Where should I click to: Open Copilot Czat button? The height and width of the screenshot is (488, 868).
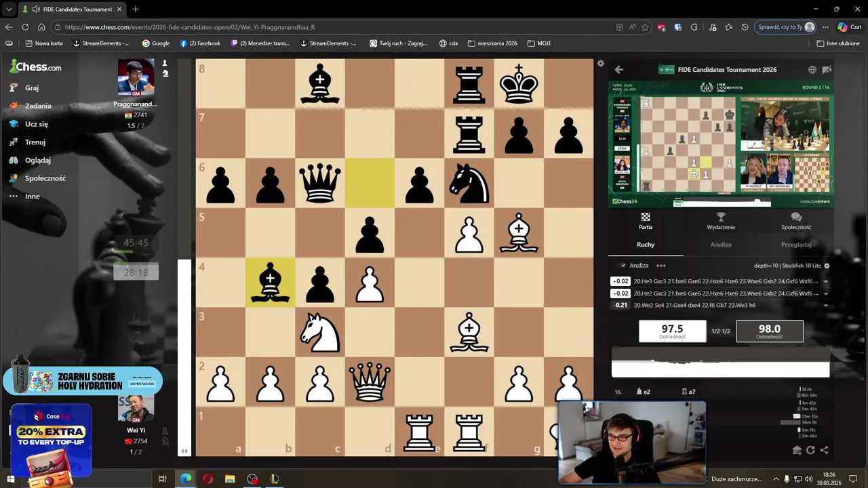coord(849,27)
